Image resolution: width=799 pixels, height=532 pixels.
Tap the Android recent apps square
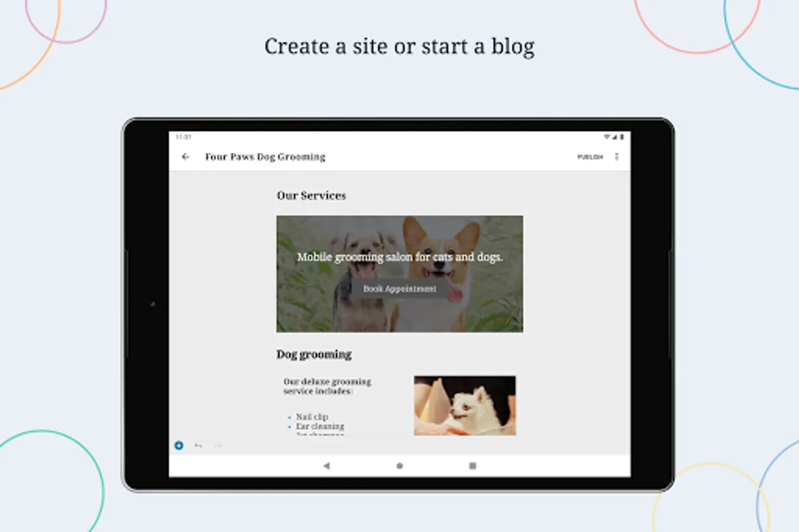[x=473, y=466]
